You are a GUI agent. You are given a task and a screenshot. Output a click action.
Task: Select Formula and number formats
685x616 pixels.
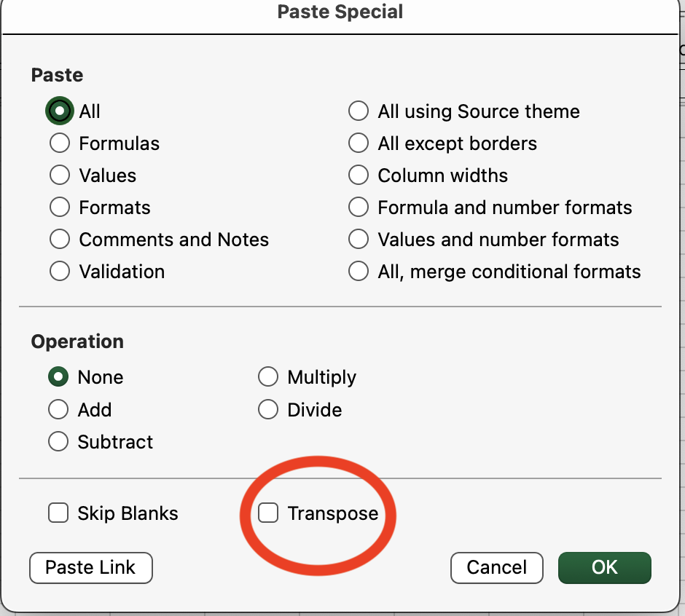(359, 207)
